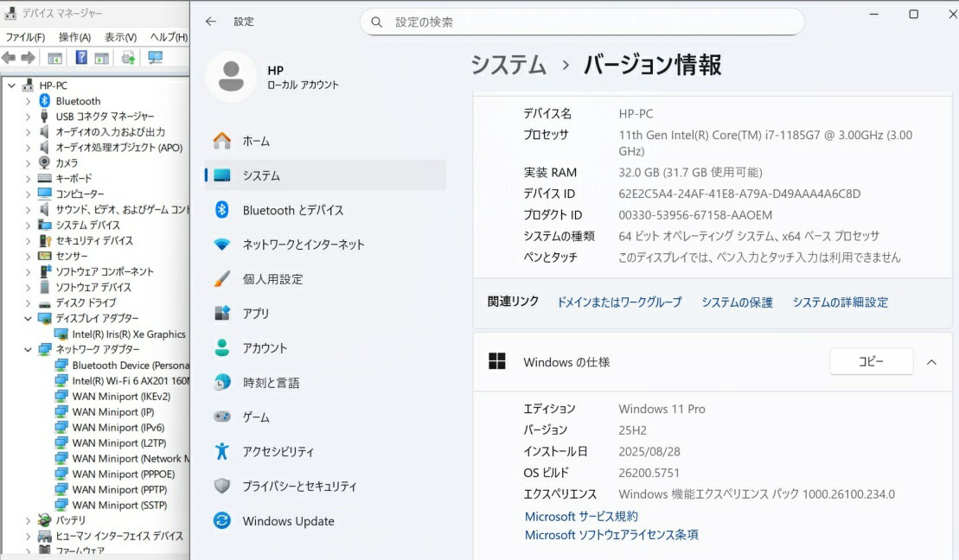Collapse the Windows の仕様 section chevron

point(931,362)
